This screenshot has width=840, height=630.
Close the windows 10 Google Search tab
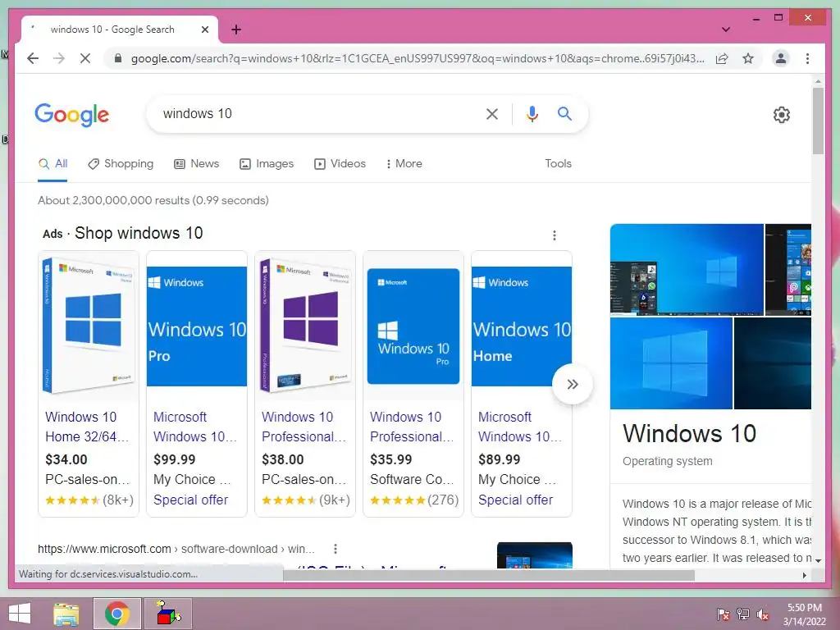tap(204, 30)
